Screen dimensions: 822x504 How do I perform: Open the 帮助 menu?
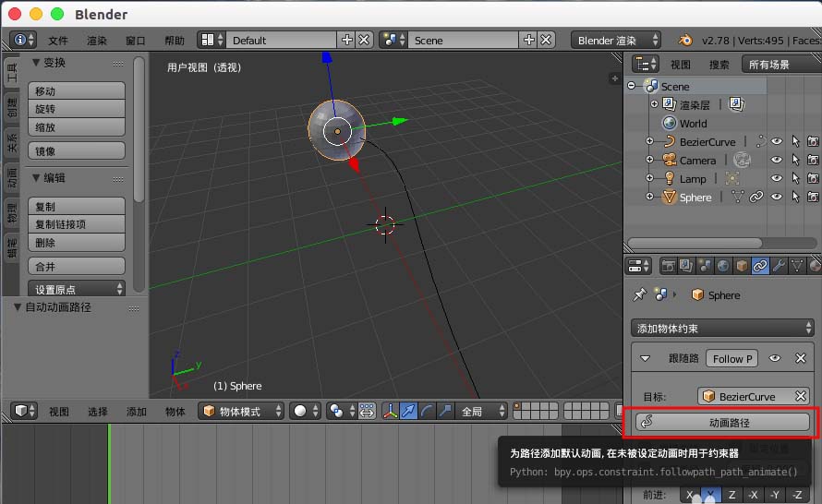174,41
